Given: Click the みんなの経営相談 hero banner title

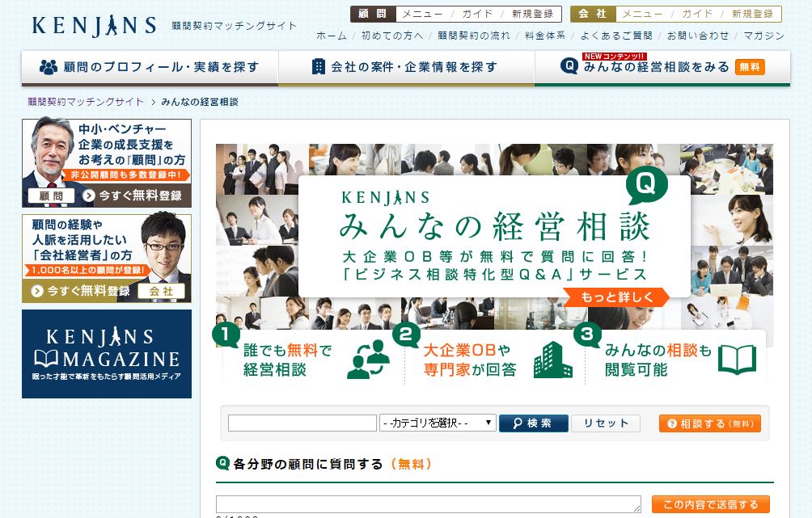Looking at the screenshot, I should click(x=494, y=226).
